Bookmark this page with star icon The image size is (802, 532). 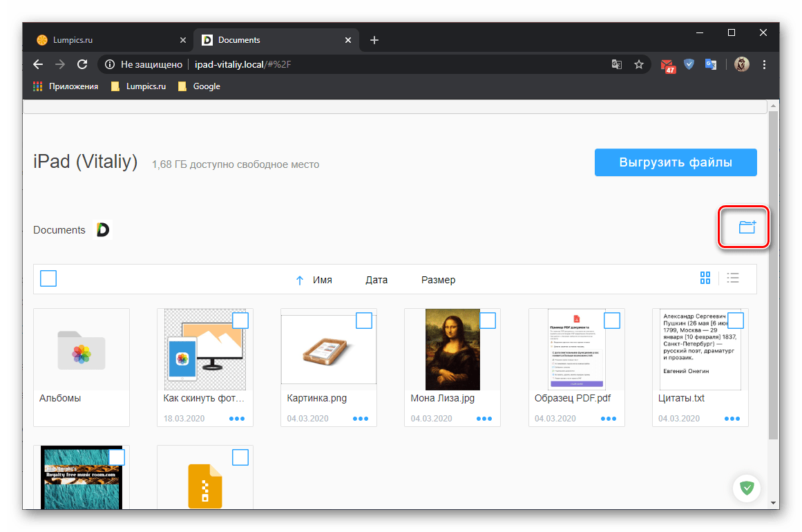pos(639,64)
